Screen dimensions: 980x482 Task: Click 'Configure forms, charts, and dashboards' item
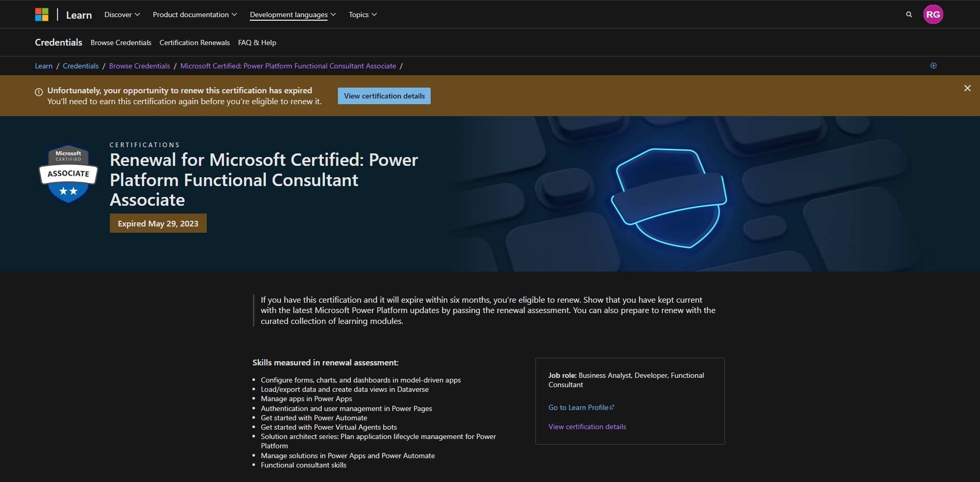361,380
